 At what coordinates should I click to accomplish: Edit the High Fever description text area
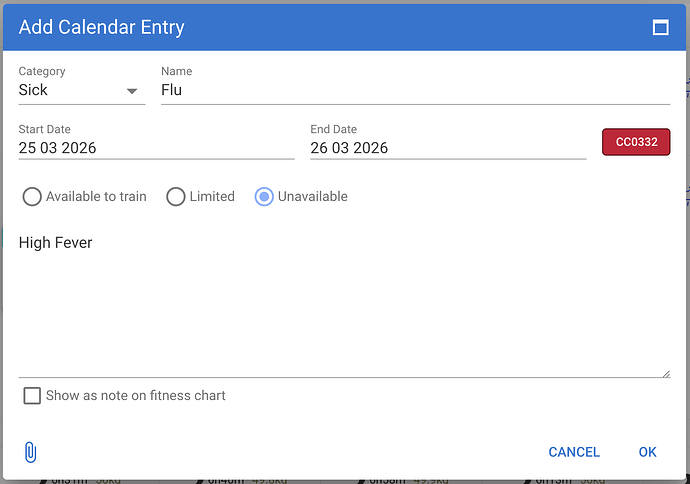[x=344, y=304]
